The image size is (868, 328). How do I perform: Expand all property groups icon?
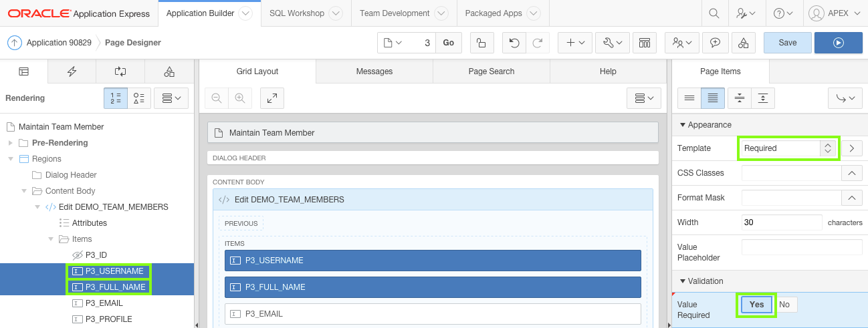(763, 98)
